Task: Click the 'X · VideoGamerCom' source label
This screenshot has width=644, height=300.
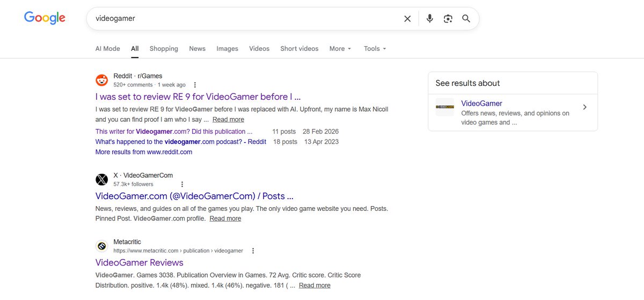Action: (x=143, y=175)
